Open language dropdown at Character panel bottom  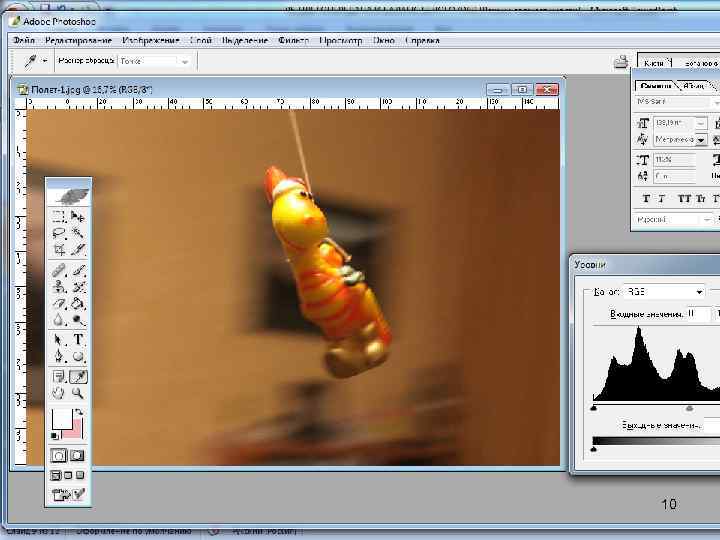(706, 220)
